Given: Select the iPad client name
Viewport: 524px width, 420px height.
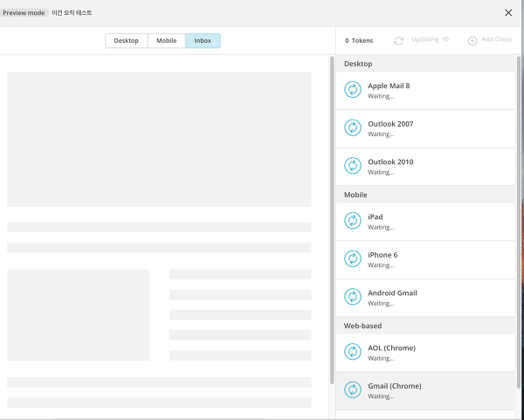Looking at the screenshot, I should pyautogui.click(x=376, y=217).
